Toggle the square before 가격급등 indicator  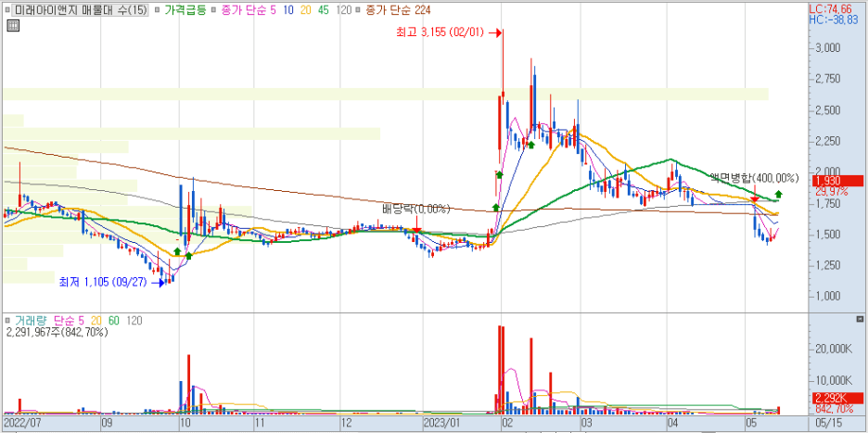click(158, 10)
